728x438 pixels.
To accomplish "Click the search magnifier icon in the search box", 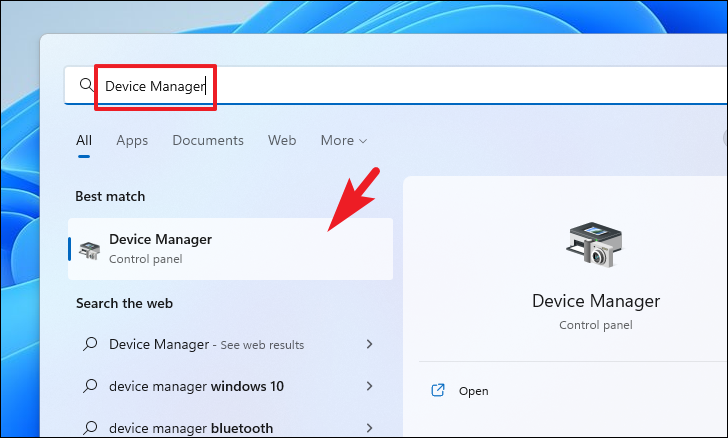I will point(86,85).
